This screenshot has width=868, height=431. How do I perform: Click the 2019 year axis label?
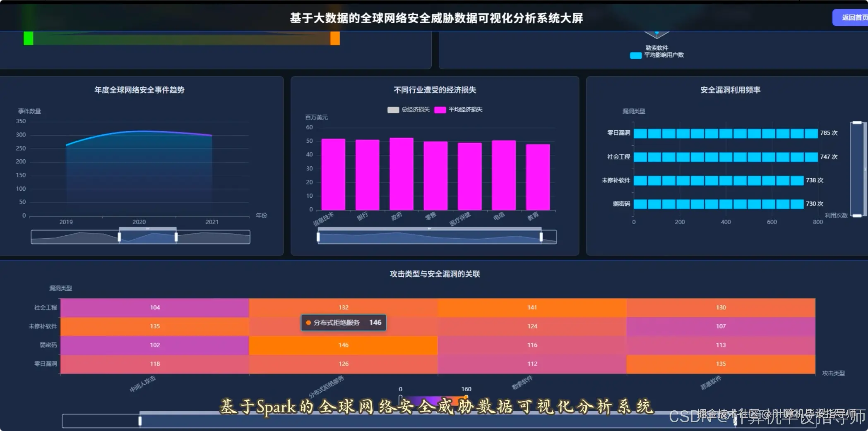[x=66, y=222]
